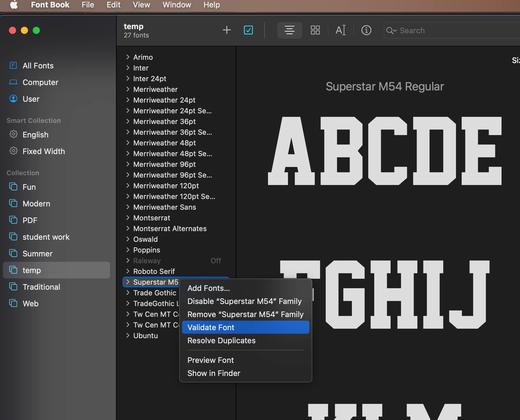Choose Resolve Duplicates in context menu
Screen dimensions: 520x420
tap(246, 341)
